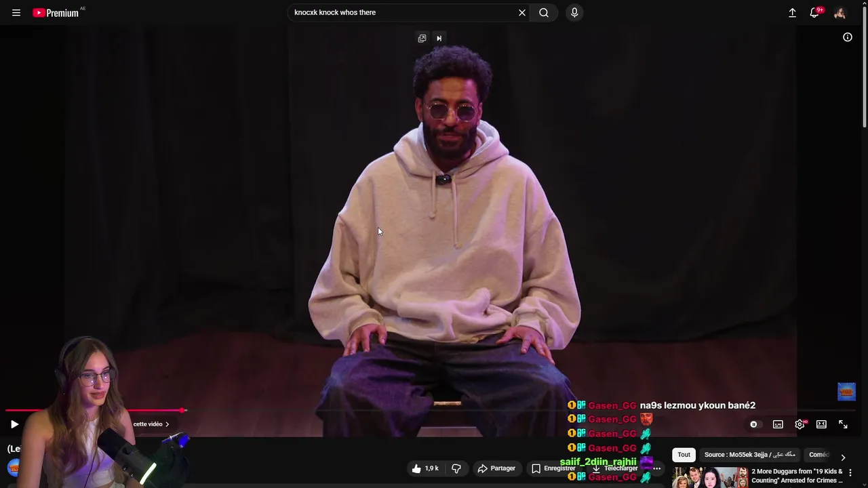Image resolution: width=868 pixels, height=488 pixels.
Task: Skip to the next video icon at top
Action: [x=439, y=39]
